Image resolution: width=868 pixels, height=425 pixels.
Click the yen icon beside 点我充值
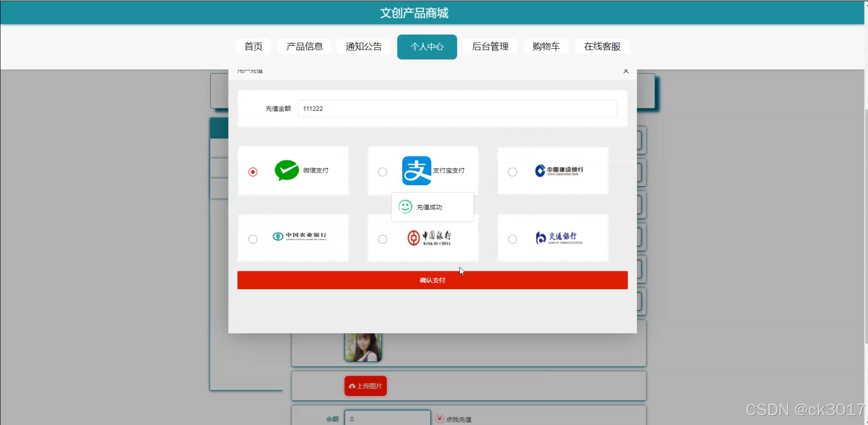440,419
